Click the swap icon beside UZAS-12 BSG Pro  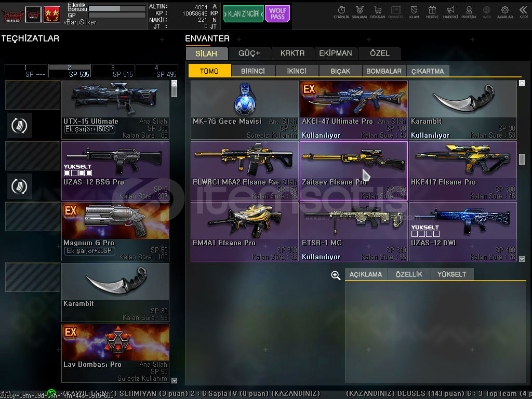19,187
